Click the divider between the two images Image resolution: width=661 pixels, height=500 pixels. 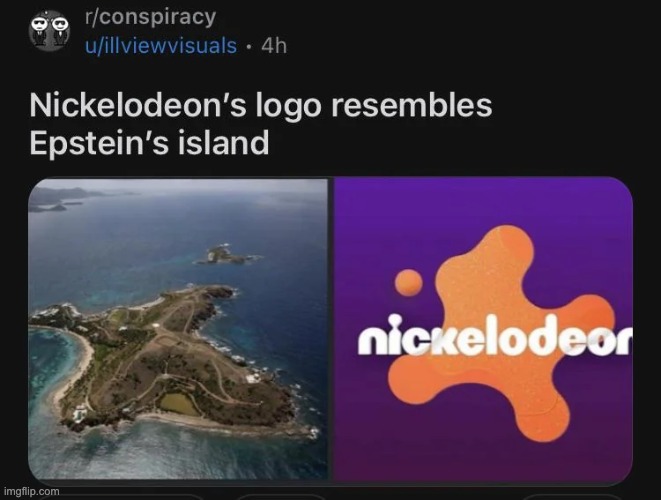tap(331, 329)
